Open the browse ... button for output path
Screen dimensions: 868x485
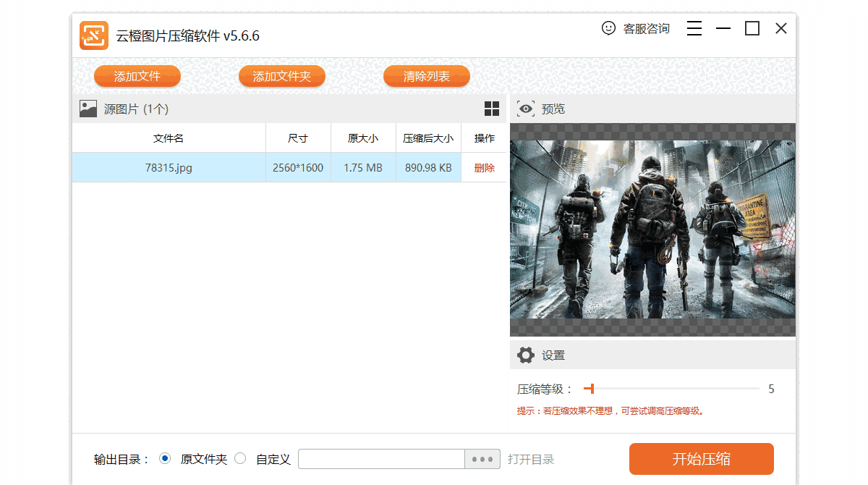pos(482,459)
